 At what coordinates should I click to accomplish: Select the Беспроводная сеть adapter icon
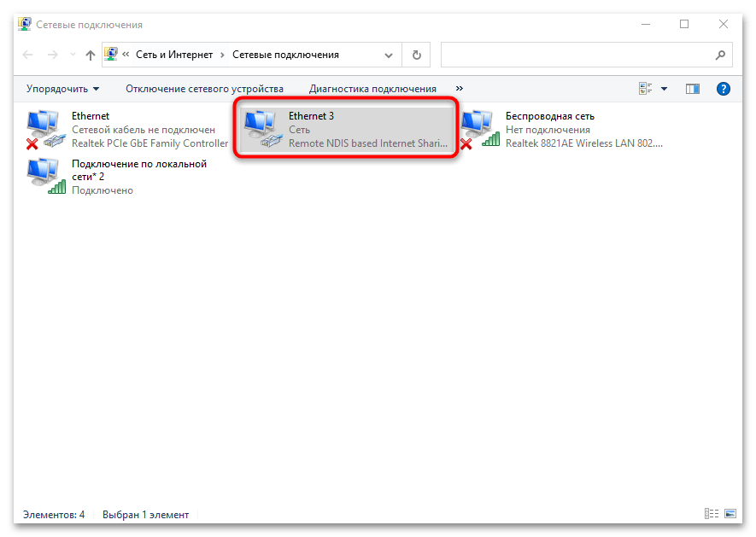point(479,129)
